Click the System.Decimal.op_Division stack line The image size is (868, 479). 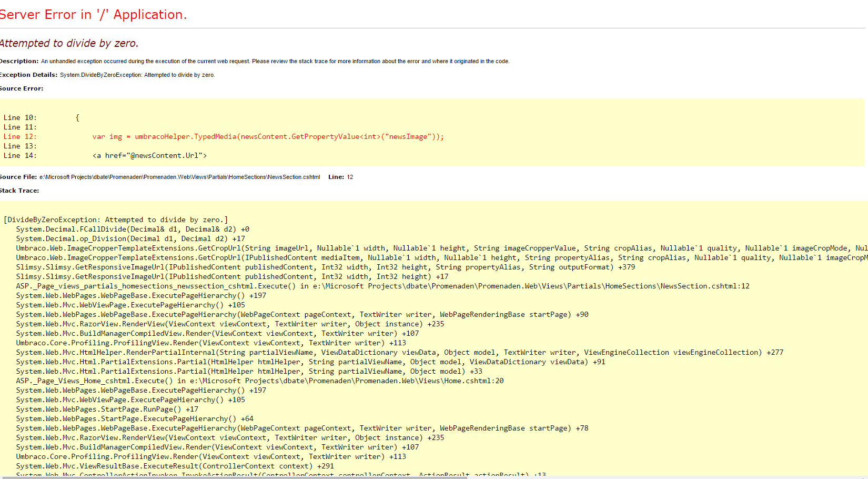[130, 239]
